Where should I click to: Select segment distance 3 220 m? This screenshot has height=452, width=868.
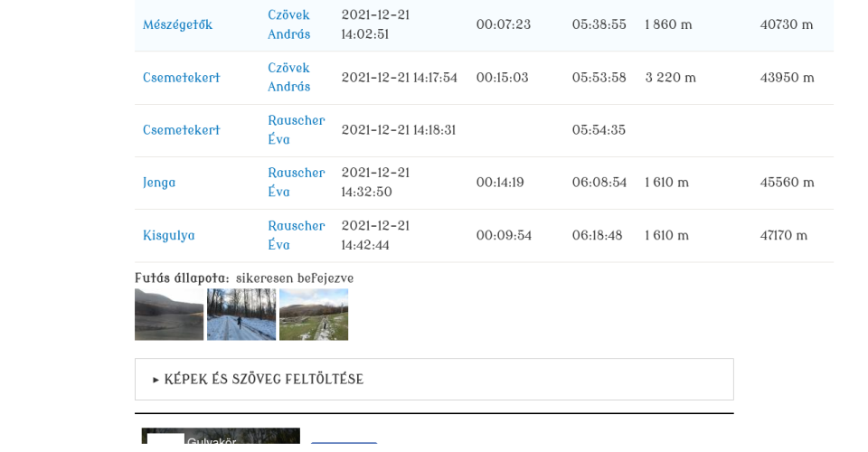(x=670, y=78)
